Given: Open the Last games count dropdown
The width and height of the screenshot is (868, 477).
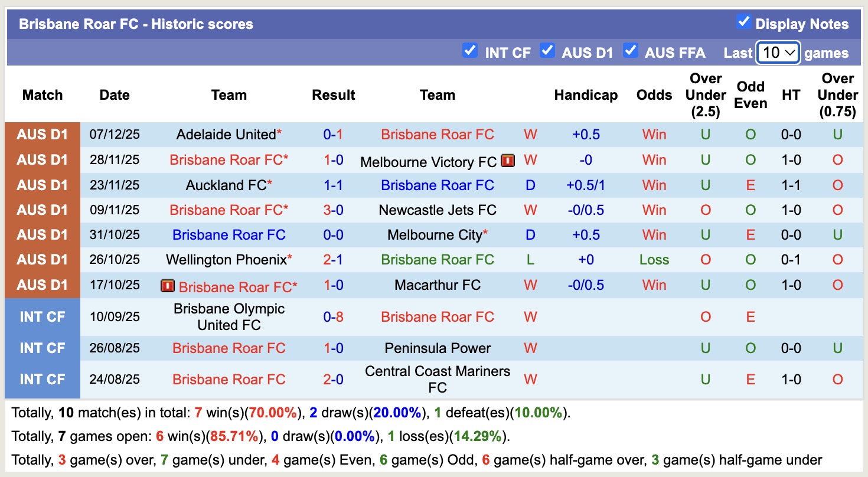Looking at the screenshot, I should (778, 52).
